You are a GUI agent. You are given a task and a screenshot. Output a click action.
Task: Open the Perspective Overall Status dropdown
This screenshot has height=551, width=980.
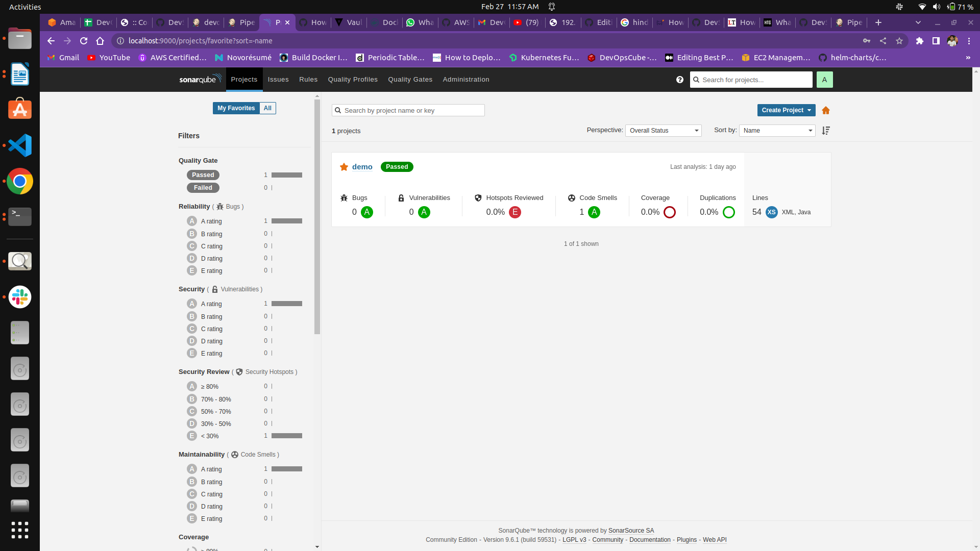click(664, 131)
